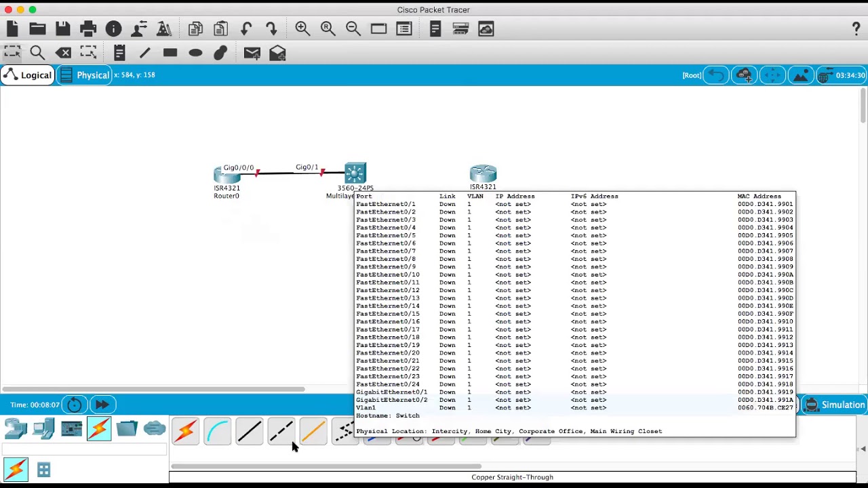Redo the last action arrow
868x488 pixels.
(271, 28)
